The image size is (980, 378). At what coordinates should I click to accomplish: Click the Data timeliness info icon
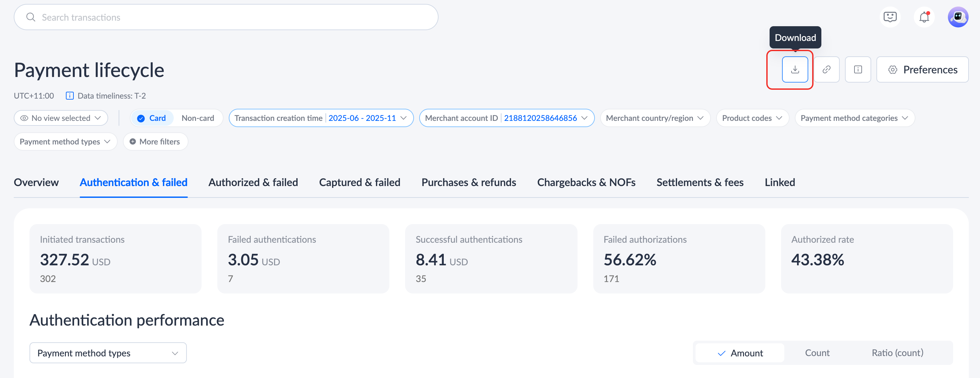[69, 96]
